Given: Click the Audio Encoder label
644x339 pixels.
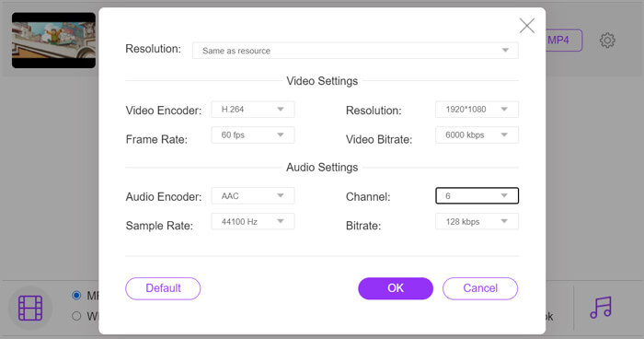Looking at the screenshot, I should [164, 197].
